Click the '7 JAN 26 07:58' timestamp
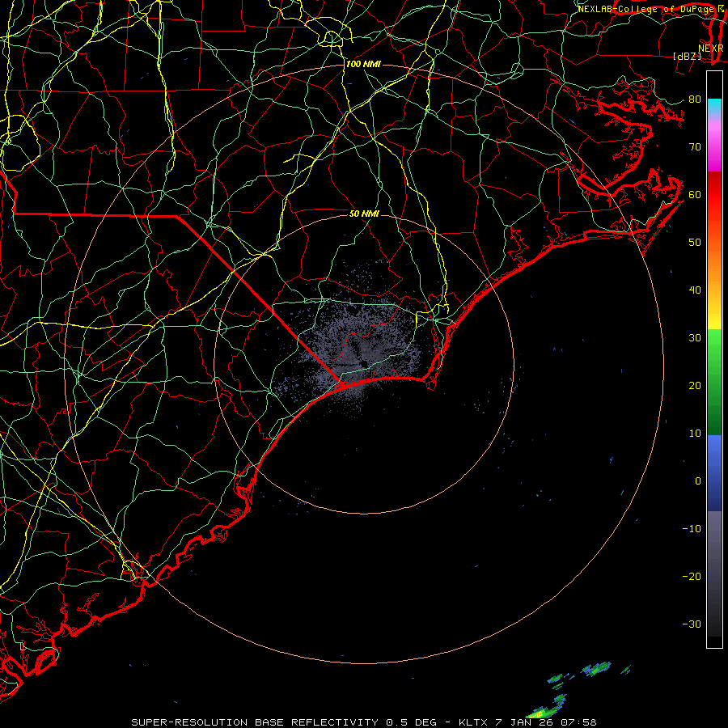Image resolution: width=728 pixels, height=728 pixels. tap(546, 722)
